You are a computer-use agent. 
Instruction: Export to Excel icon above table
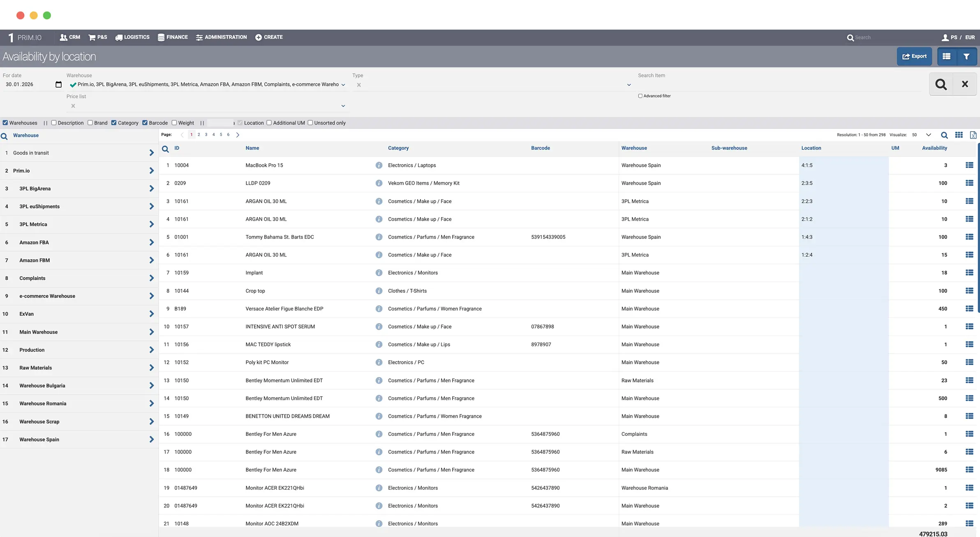[x=973, y=135]
